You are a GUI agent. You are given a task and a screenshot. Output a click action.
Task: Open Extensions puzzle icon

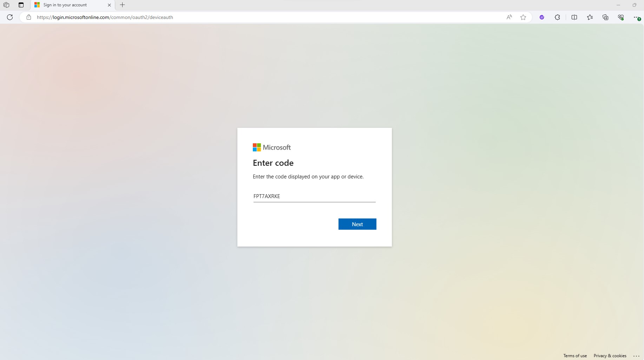[557, 17]
